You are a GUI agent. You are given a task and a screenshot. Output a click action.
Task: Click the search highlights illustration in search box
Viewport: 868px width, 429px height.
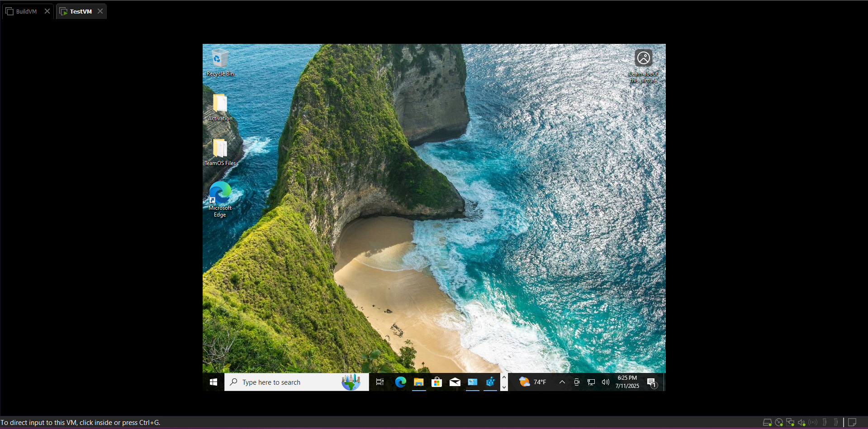(351, 382)
